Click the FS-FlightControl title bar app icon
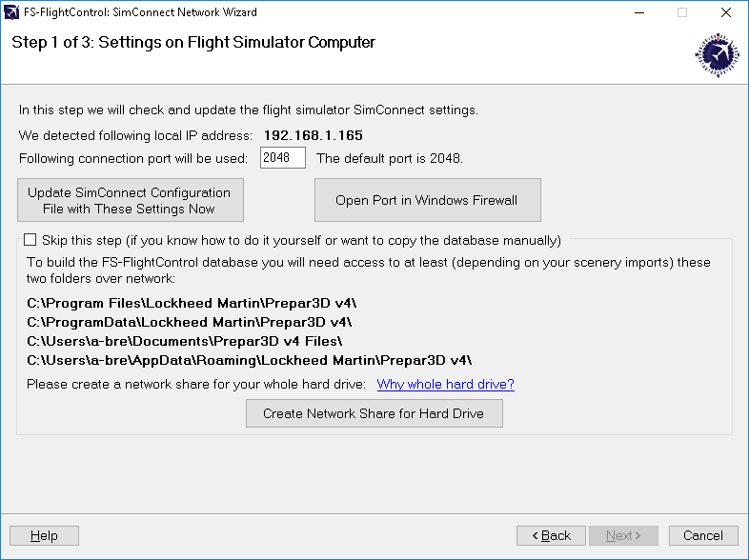 (x=11, y=12)
